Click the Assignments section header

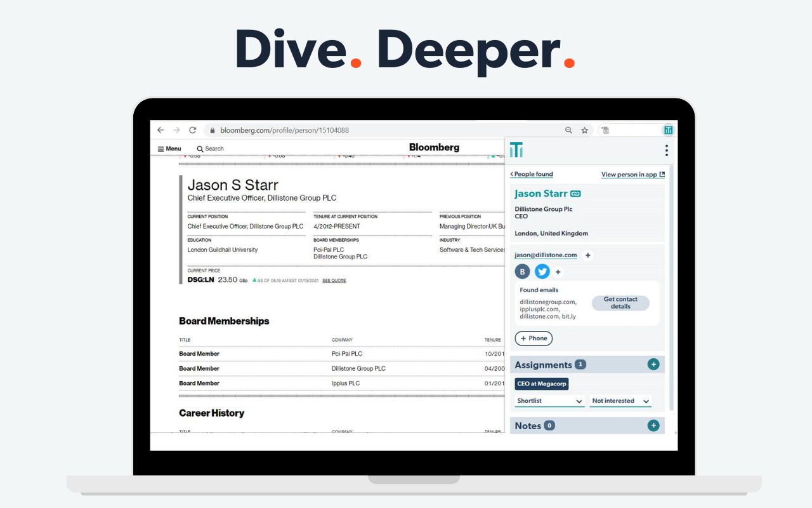(x=587, y=364)
